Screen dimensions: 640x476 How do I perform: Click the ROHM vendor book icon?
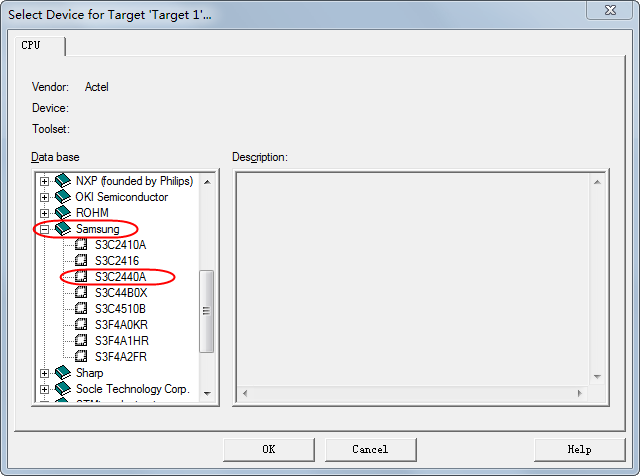(63, 212)
